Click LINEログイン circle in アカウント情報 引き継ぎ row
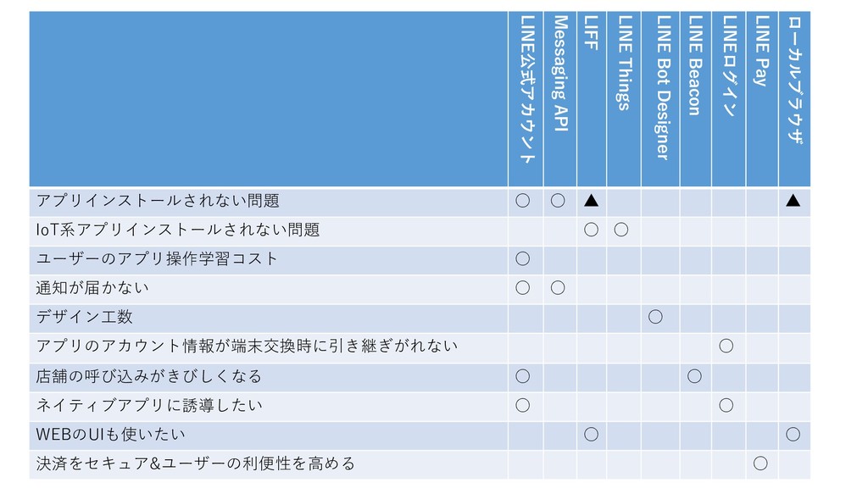Screen dimensions: 868x488 (726, 347)
